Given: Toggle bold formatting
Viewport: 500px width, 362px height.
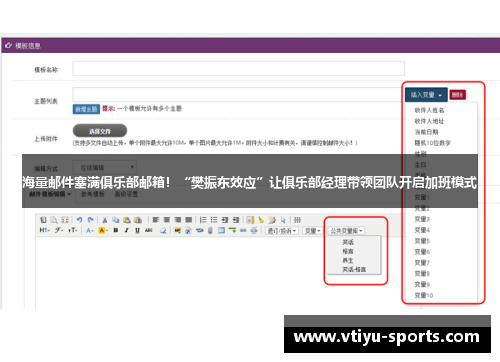Looking at the screenshot, I should point(116,230).
